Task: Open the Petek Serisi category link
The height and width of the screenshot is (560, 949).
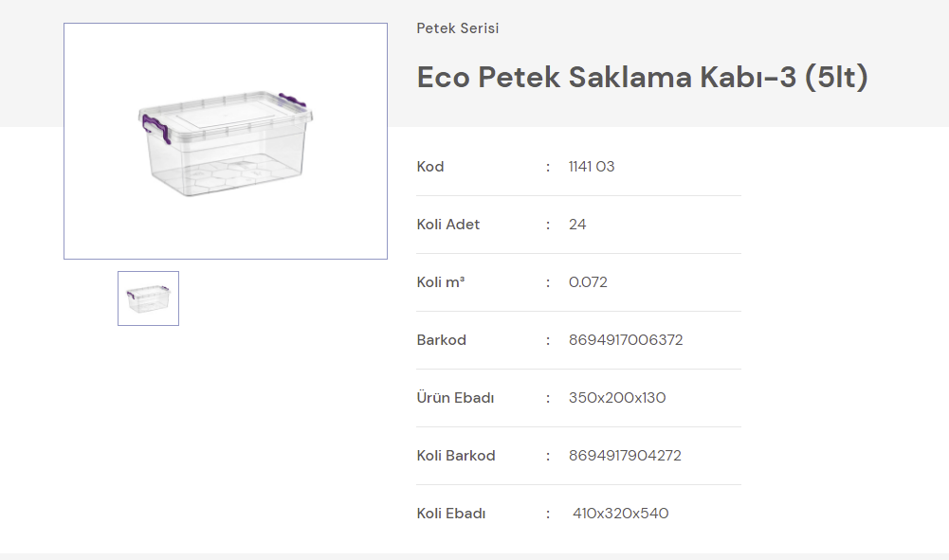Action: point(458,28)
